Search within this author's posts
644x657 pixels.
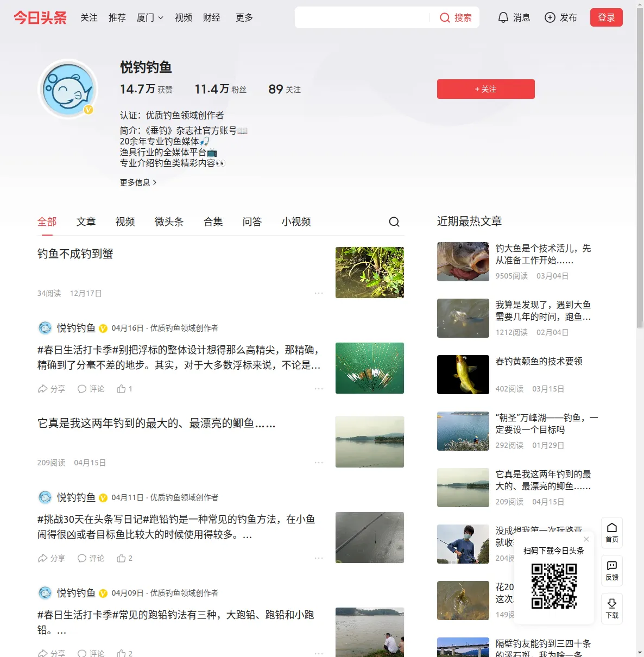pos(394,222)
